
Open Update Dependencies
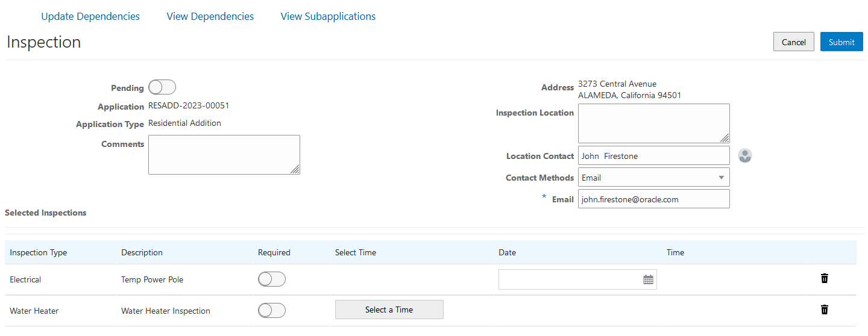pos(90,16)
